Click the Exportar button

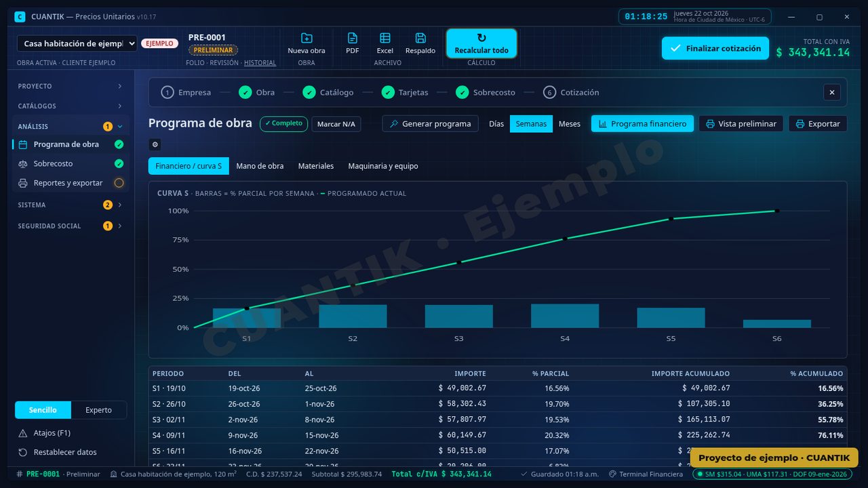pyautogui.click(x=818, y=124)
